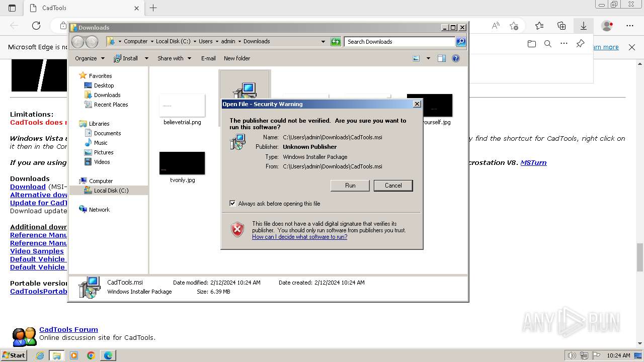Screen dimensions: 644x362
Task: Launch Chrome from the taskbar
Action: tap(91, 355)
